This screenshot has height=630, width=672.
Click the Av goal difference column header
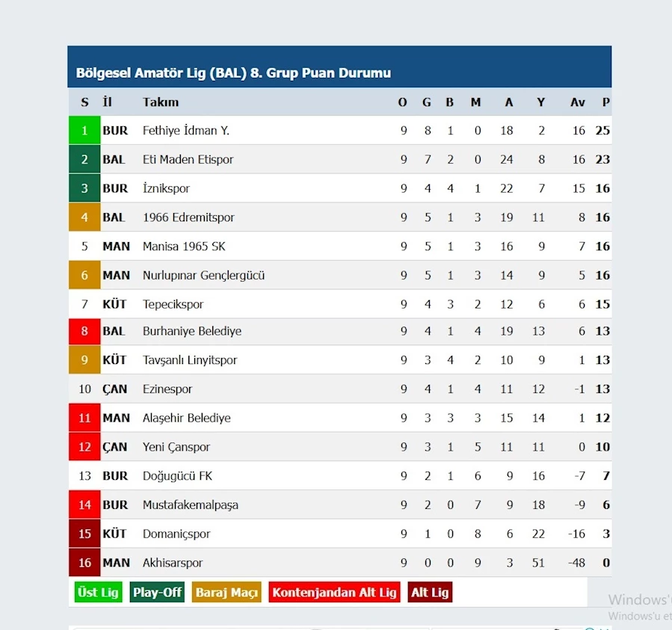point(577,102)
